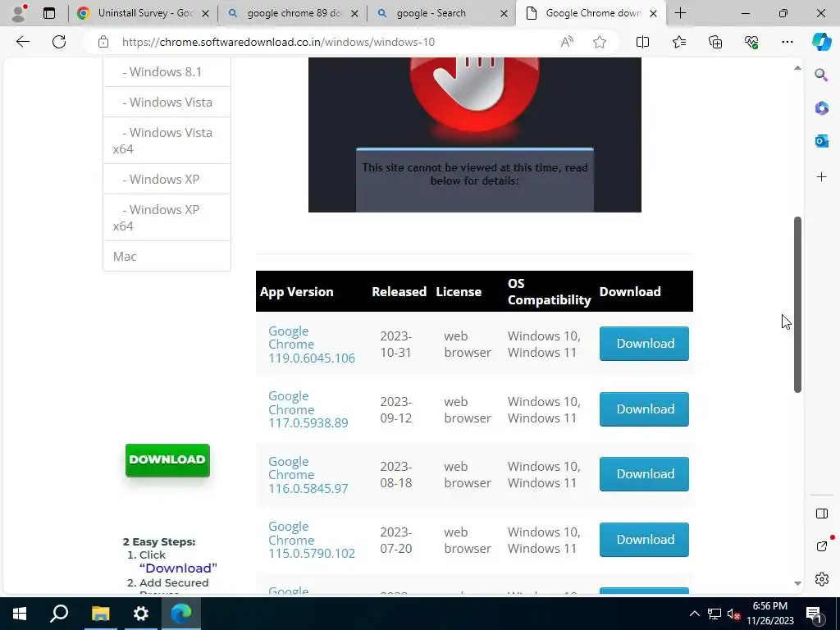Open Google Chrome 117.0.5938.89 link
This screenshot has height=630, width=840.
coord(308,409)
